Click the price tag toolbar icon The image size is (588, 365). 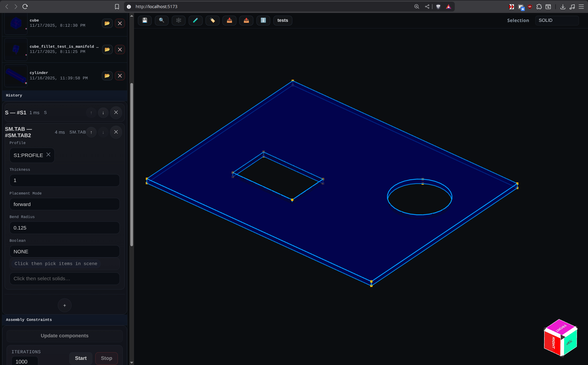pyautogui.click(x=212, y=20)
